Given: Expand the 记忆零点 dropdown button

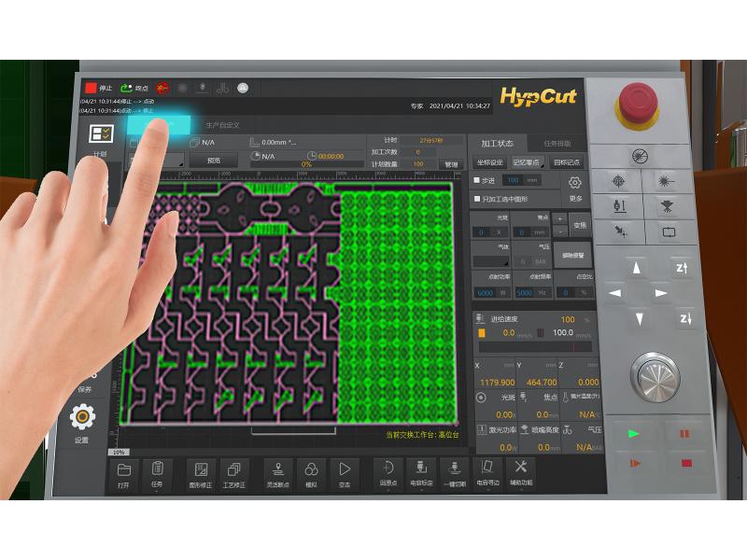Looking at the screenshot, I should 528,161.
